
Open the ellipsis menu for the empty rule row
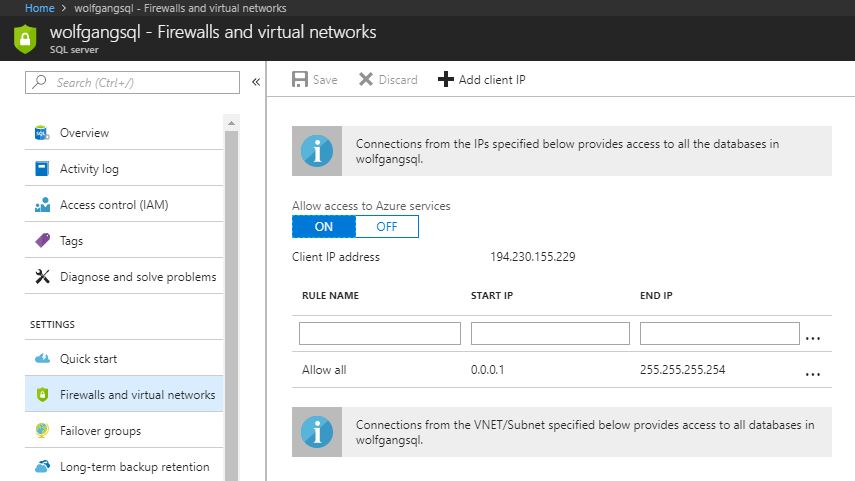812,339
